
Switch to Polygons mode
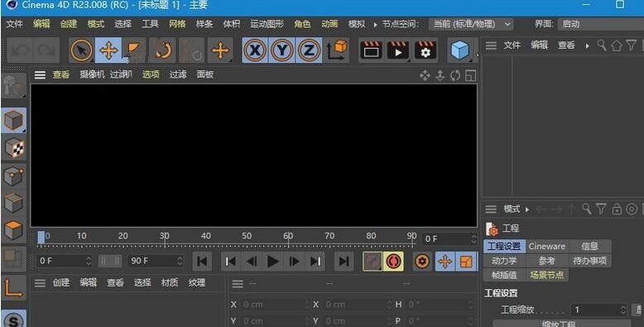point(13,230)
